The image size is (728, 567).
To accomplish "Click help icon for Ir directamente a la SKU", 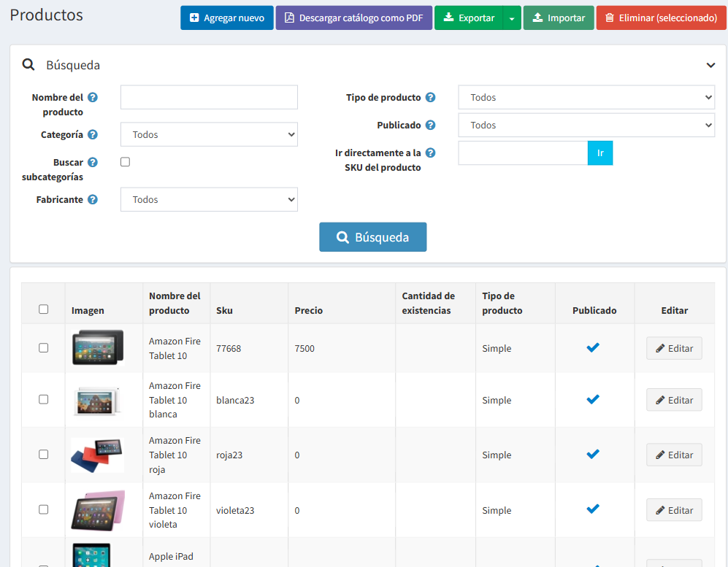I will [430, 153].
